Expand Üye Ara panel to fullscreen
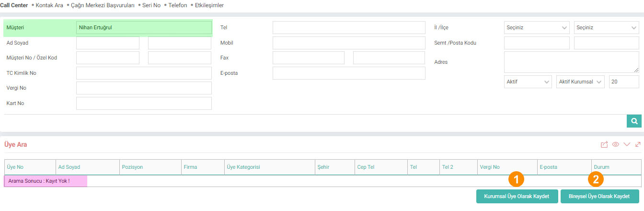Image resolution: width=644 pixels, height=211 pixels. coord(638,144)
